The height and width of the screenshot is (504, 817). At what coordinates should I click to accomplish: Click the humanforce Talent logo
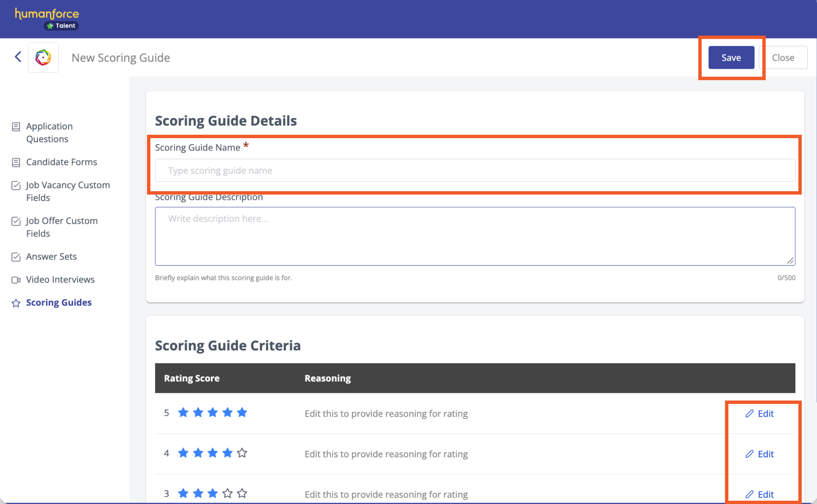pos(47,19)
